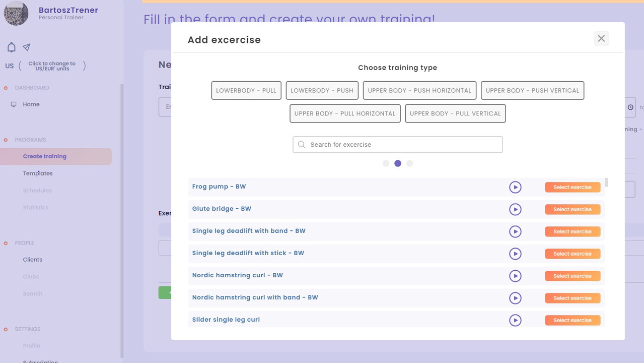Play video preview for Frog pump - BW
Viewport: 644px width, 363px height.
pyautogui.click(x=515, y=187)
